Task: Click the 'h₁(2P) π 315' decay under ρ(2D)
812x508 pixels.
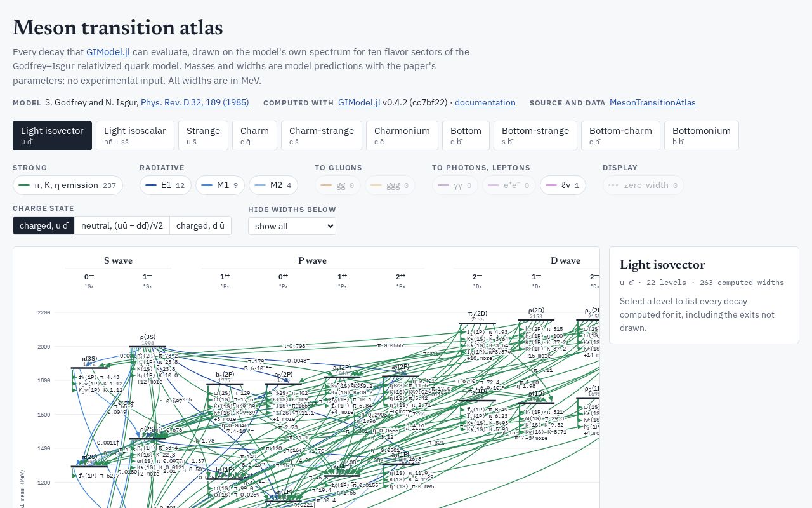Action: (544, 329)
